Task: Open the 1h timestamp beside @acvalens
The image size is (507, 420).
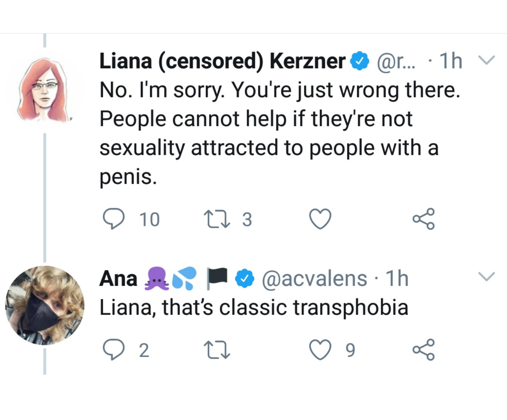Action: (397, 279)
